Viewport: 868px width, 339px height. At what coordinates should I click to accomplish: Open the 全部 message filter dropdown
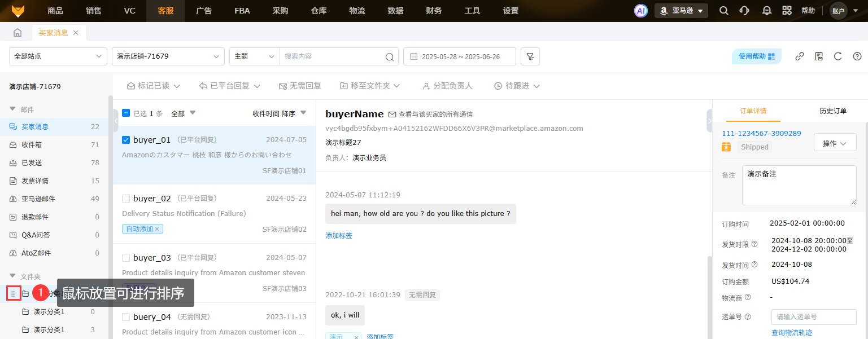(184, 113)
